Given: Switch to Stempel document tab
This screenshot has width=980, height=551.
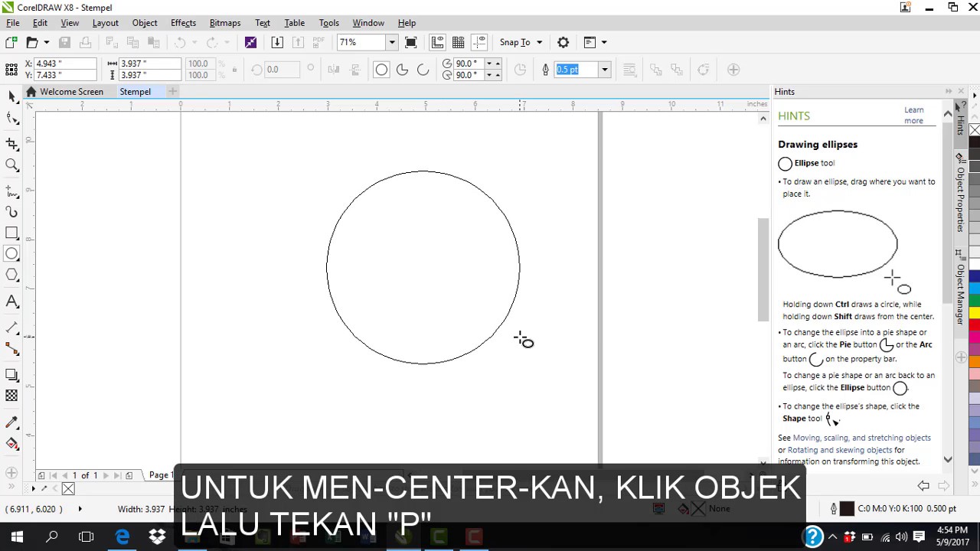Looking at the screenshot, I should click(x=135, y=92).
